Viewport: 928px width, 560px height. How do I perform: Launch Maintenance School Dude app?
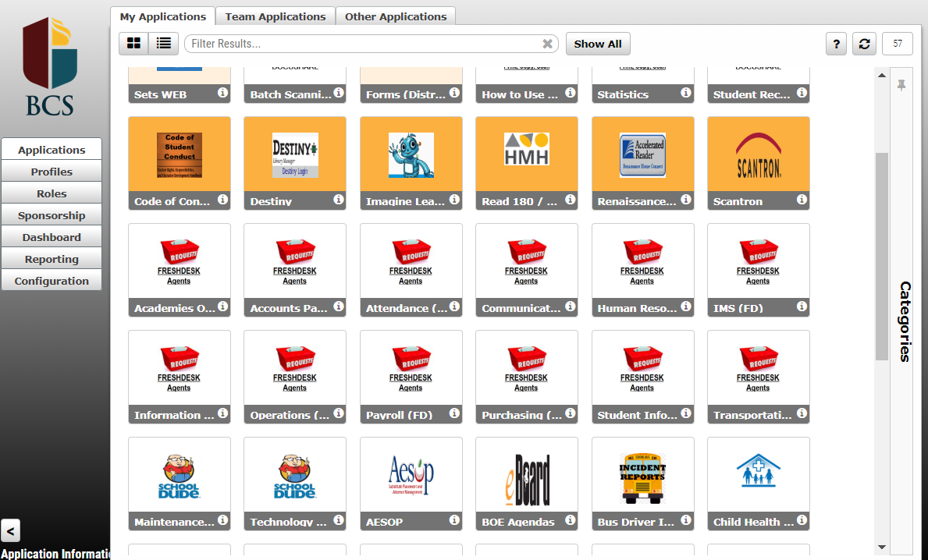pos(180,484)
